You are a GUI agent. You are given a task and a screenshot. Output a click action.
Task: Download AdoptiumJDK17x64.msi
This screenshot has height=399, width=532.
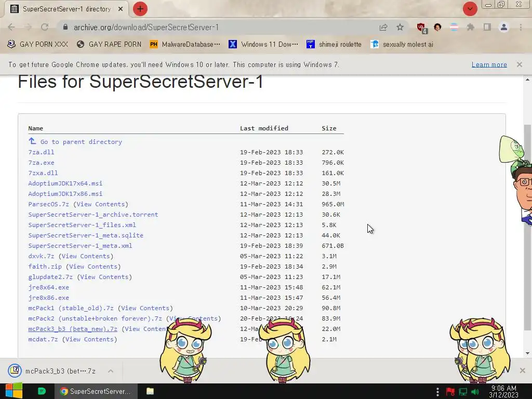(65, 183)
